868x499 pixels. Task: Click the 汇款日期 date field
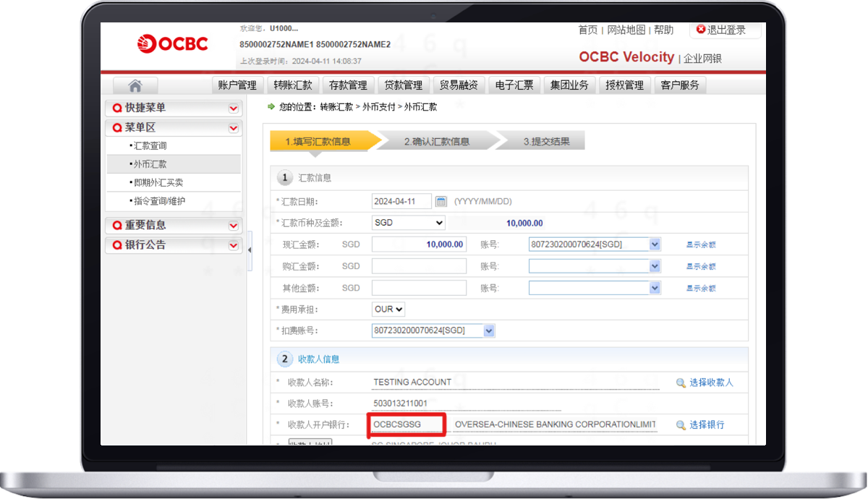coord(401,201)
